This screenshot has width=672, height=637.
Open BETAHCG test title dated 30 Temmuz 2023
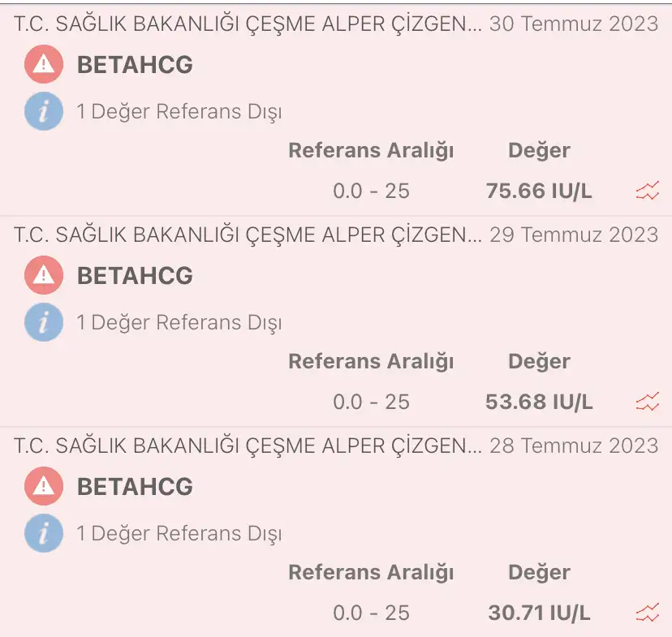(135, 65)
